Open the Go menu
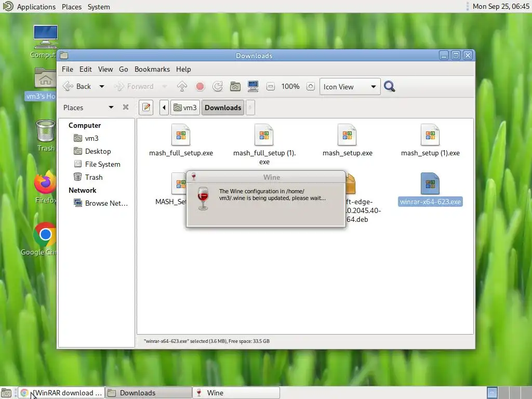Screen dimensions: 532x399 tap(123, 69)
